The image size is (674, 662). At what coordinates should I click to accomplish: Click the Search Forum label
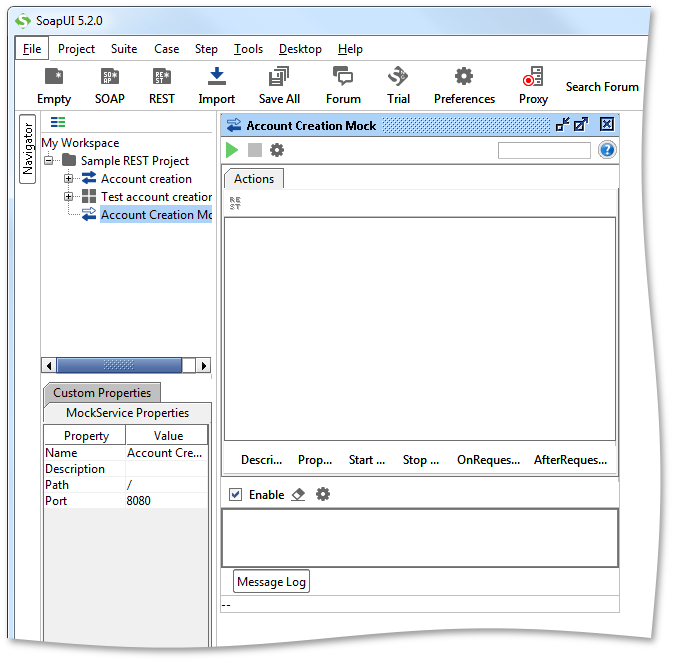pos(602,86)
